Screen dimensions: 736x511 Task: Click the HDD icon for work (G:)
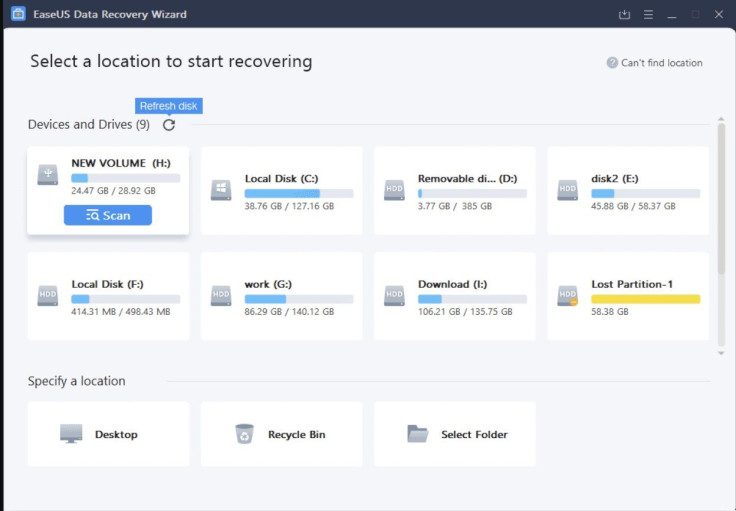point(221,296)
